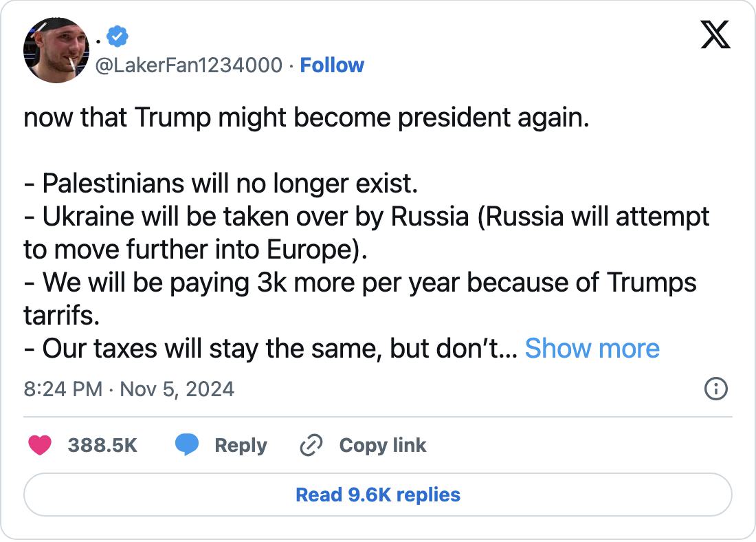Click the chain link icon
Image resolution: width=756 pixels, height=542 pixels.
click(x=311, y=445)
